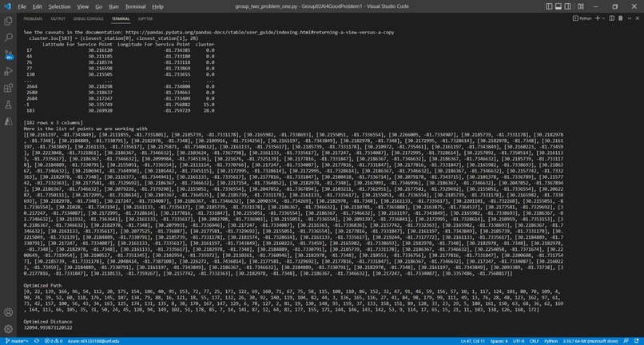Open the Azure view in activity bar
Image resolution: width=644 pixels, height=345 pixels.
pos(8,121)
